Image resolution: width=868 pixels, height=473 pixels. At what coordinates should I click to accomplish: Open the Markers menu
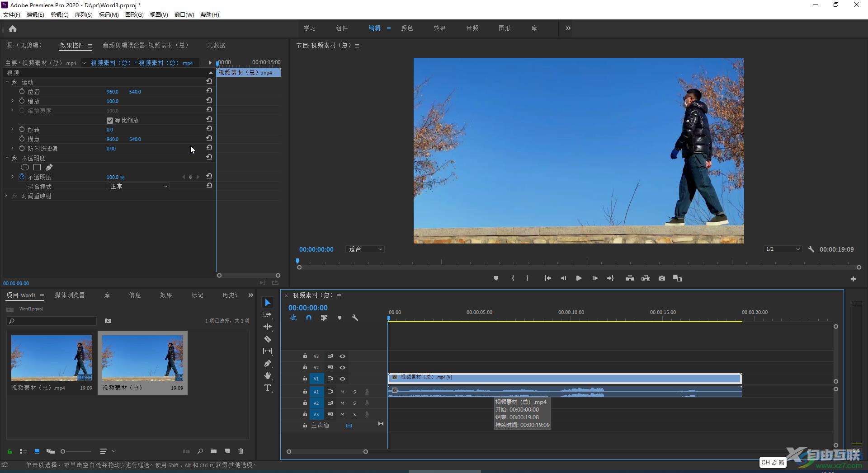click(108, 14)
